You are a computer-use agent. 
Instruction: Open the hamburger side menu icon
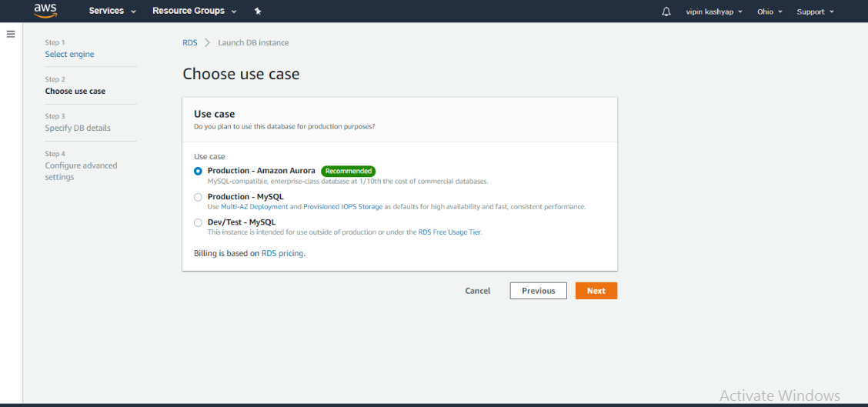click(11, 35)
